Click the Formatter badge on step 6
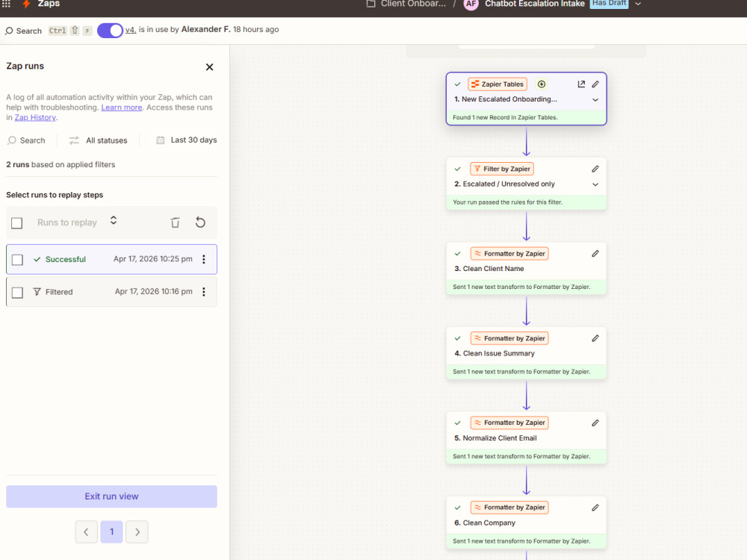 (x=509, y=508)
